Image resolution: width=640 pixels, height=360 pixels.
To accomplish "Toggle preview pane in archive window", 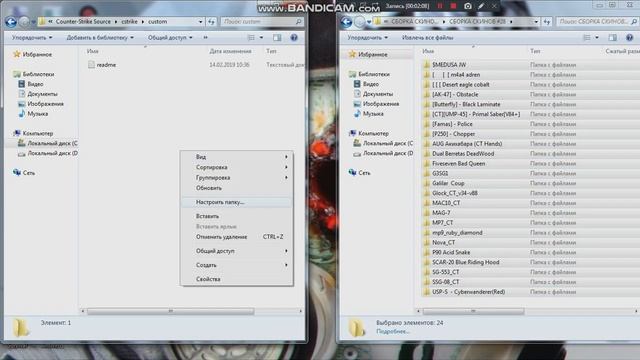I will coord(613,38).
